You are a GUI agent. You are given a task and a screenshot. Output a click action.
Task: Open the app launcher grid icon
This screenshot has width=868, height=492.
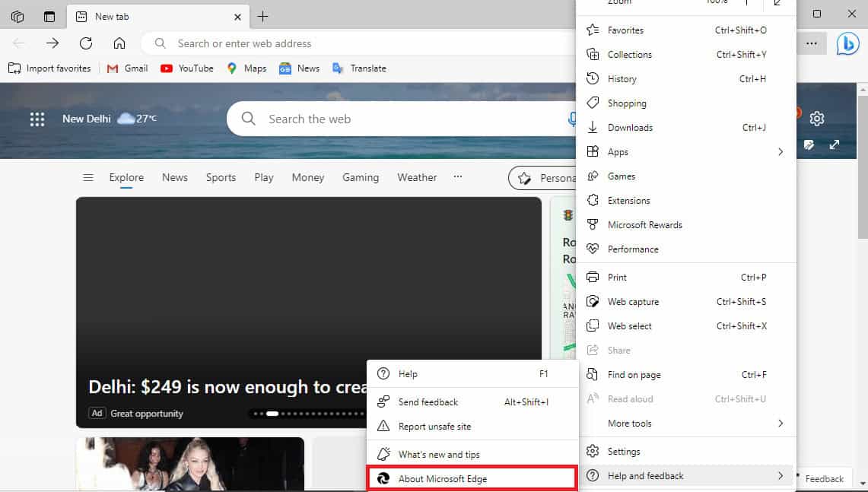pyautogui.click(x=37, y=119)
